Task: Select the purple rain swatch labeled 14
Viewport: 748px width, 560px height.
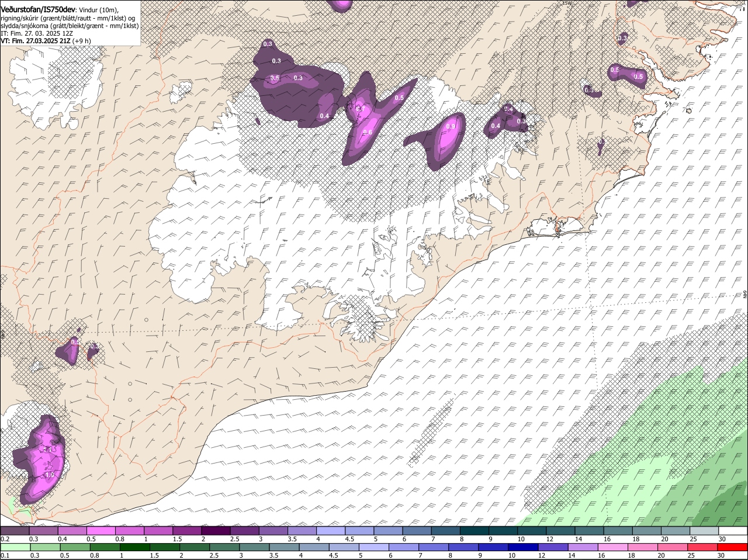Action: pyautogui.click(x=583, y=547)
